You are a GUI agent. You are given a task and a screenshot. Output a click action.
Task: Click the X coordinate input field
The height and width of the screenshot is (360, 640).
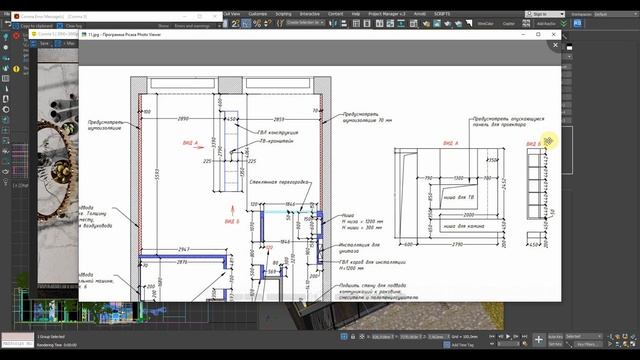383,337
